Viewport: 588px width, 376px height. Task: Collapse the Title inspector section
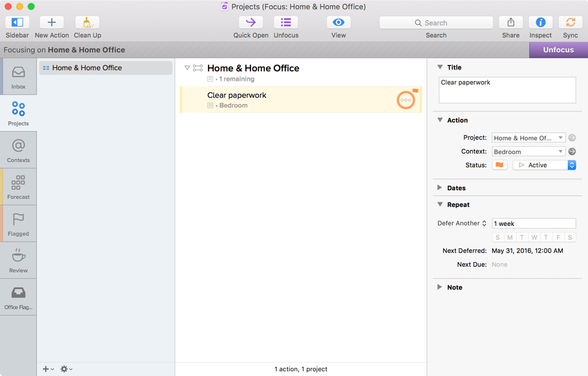coord(440,67)
